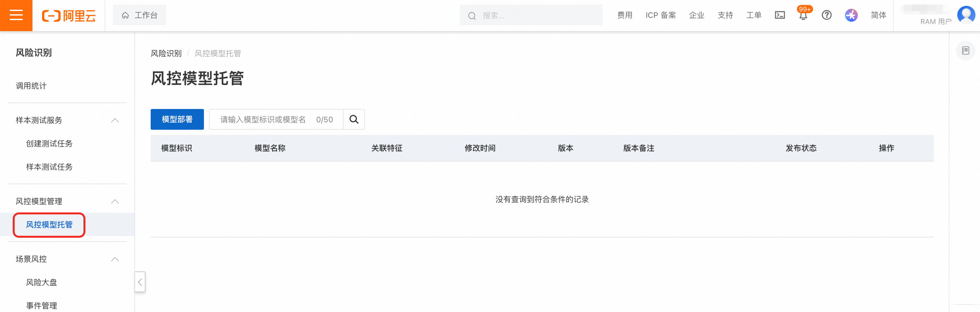The width and height of the screenshot is (980, 312).
Task: Open the document panel icon at right edge
Action: [965, 51]
